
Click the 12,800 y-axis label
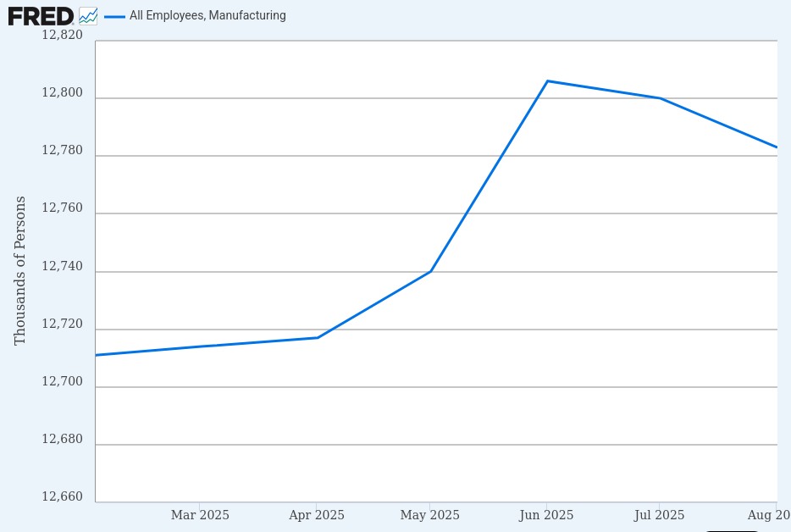(62, 92)
